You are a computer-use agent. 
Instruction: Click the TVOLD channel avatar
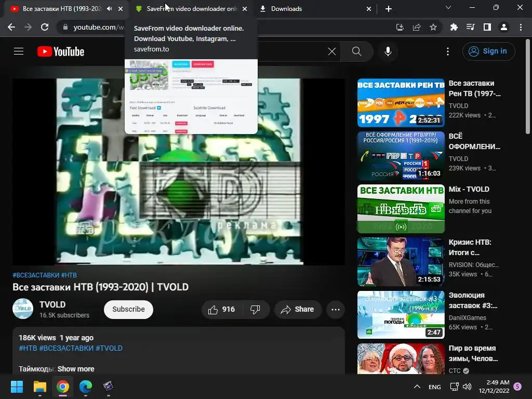(x=23, y=309)
